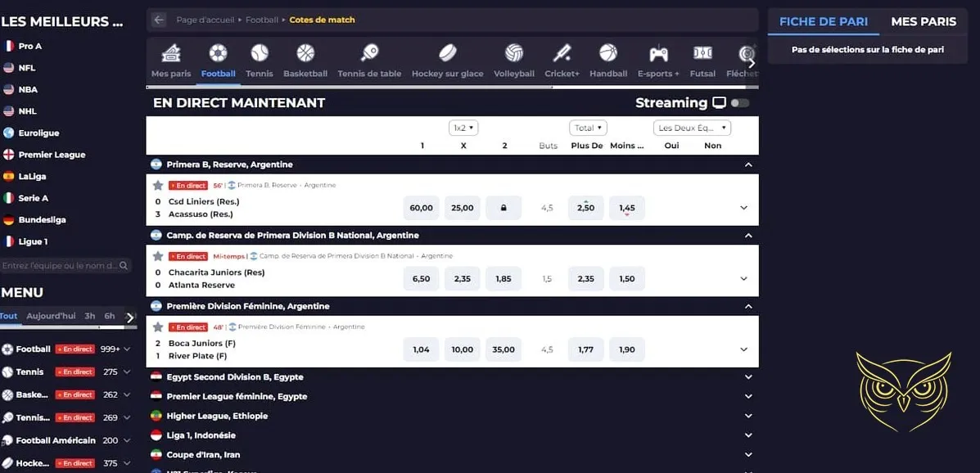Open the Hockey sur glace category
Image resolution: width=980 pixels, height=473 pixels.
446,59
